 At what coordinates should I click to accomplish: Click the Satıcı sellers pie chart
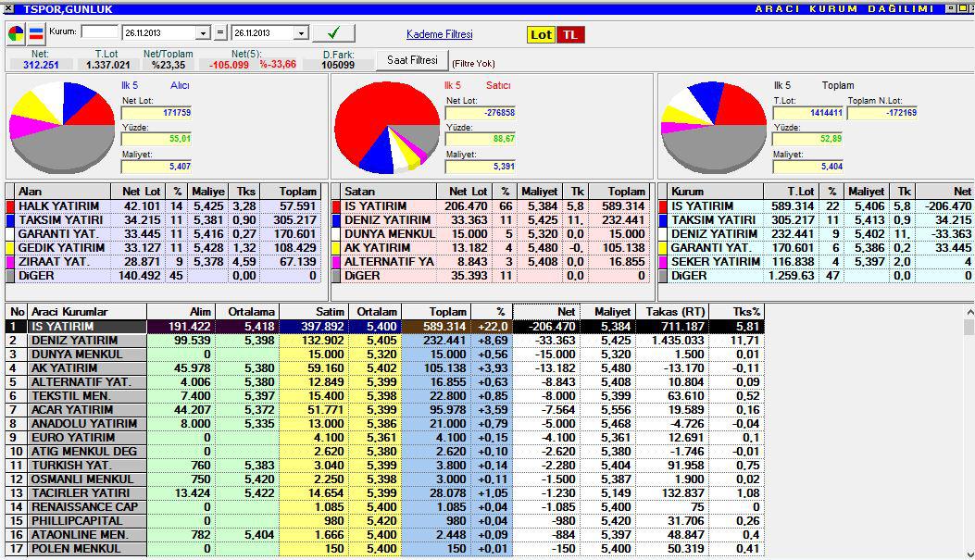[387, 128]
